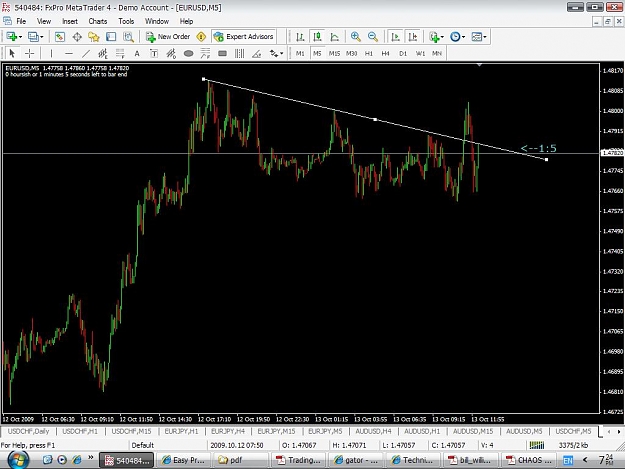This screenshot has height=469, width=625.
Task: Toggle the Navigator favorites icon
Action: (x=94, y=37)
